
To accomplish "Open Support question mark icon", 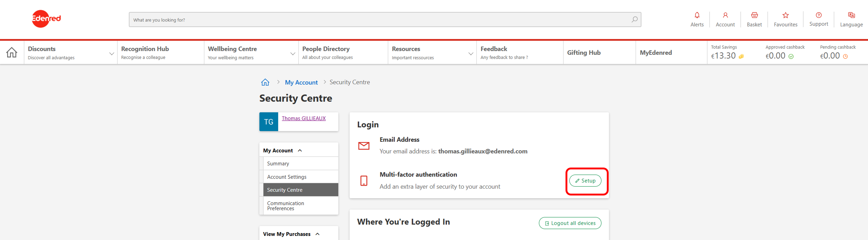I will point(819,15).
